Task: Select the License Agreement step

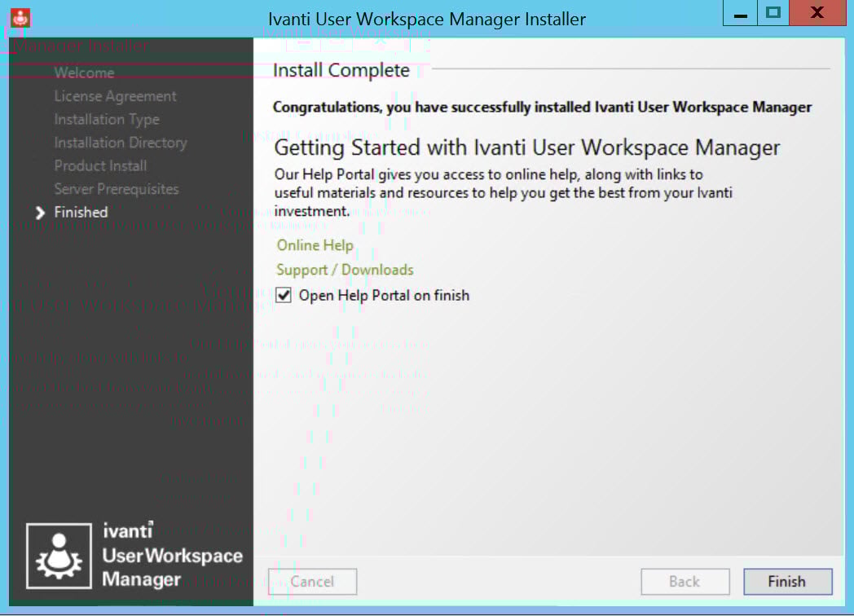Action: click(115, 96)
